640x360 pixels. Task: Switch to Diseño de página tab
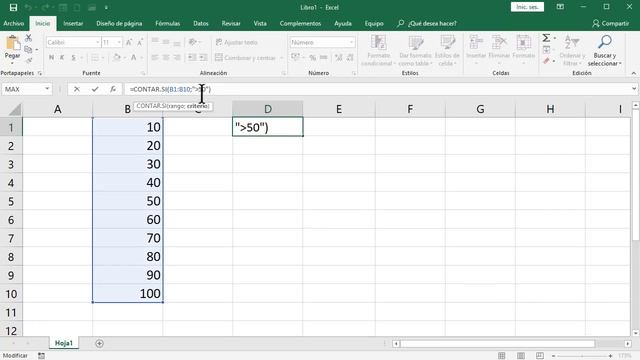[x=119, y=23]
